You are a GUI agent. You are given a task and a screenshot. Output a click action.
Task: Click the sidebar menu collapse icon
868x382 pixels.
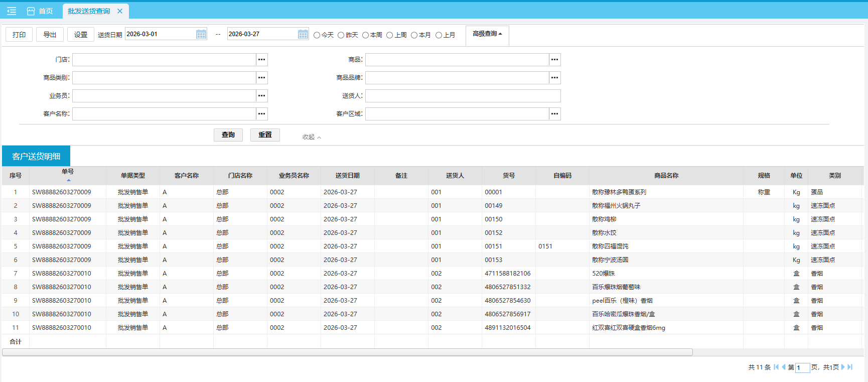[12, 11]
